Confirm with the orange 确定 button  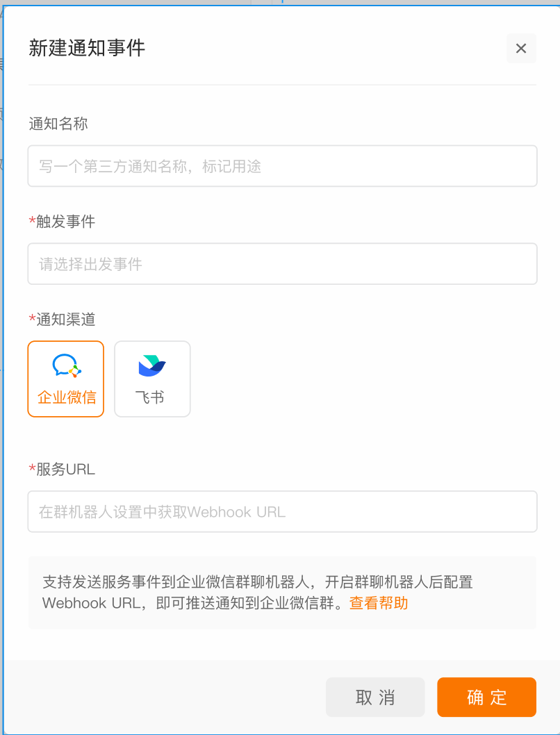coord(486,697)
